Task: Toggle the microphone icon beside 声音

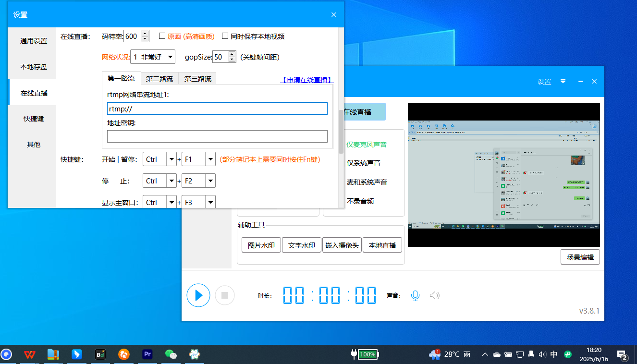Action: click(x=416, y=296)
